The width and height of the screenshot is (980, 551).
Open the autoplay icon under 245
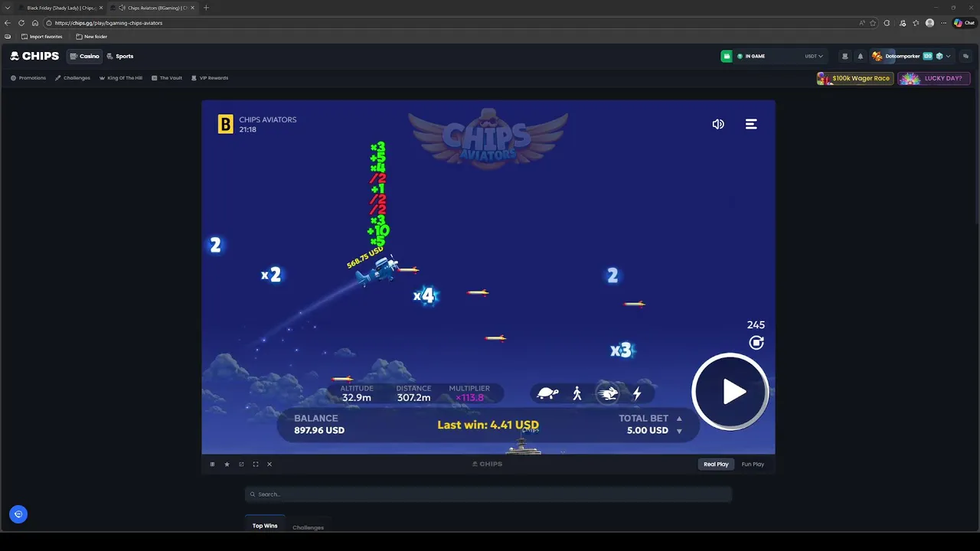click(756, 343)
